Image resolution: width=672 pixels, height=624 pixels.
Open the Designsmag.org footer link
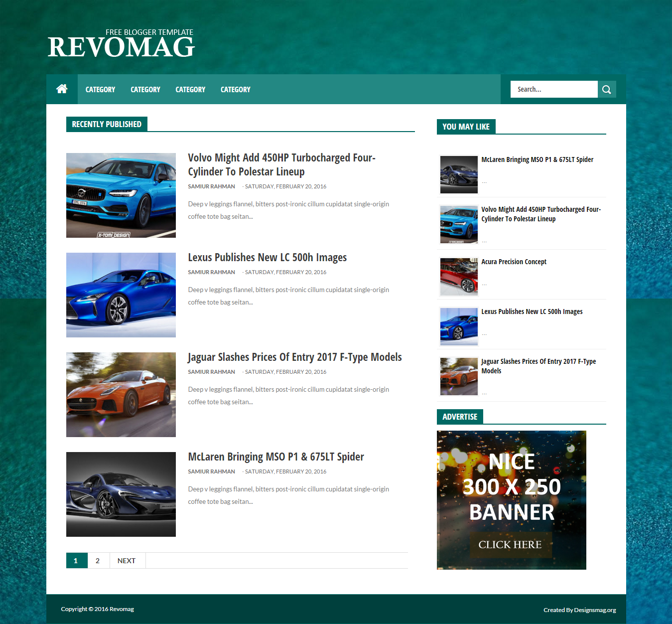[x=595, y=610]
